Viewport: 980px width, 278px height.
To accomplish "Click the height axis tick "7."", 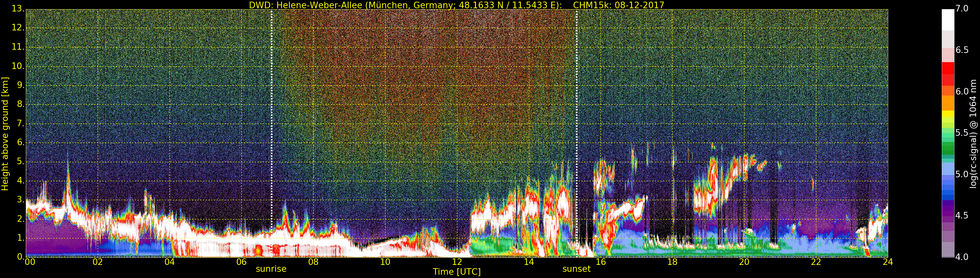I will tap(21, 123).
